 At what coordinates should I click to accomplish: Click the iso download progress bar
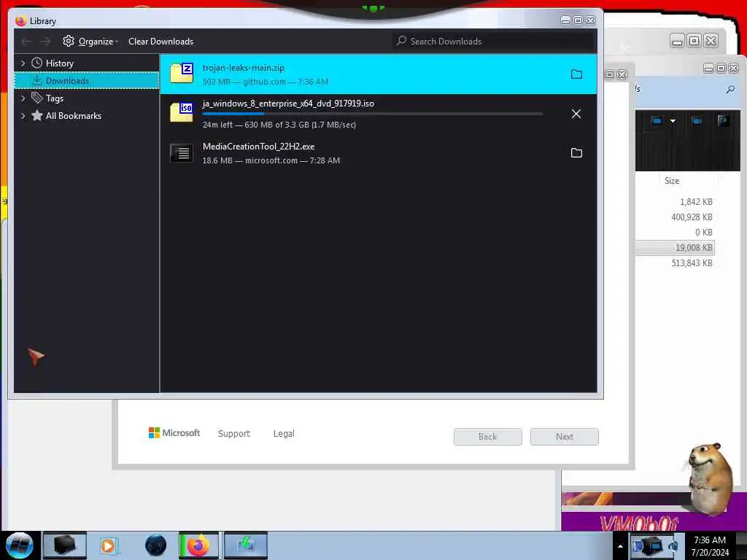point(373,114)
